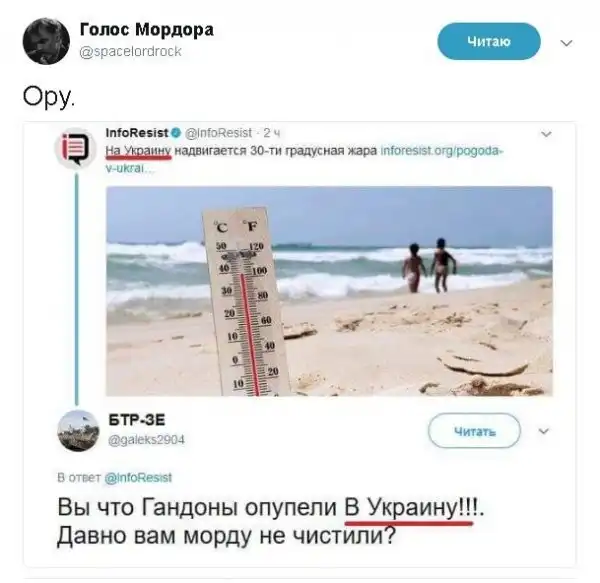Open @spacelordrock handle
This screenshot has width=600, height=583.
130,51
